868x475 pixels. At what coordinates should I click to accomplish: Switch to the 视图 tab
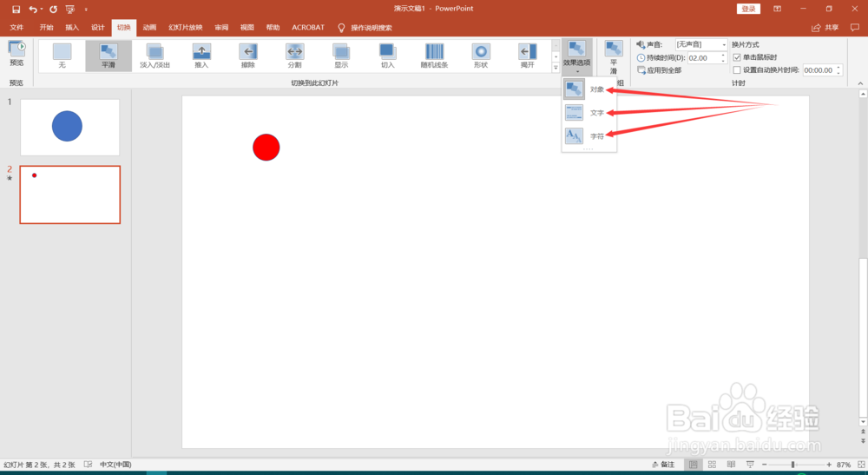tap(247, 27)
